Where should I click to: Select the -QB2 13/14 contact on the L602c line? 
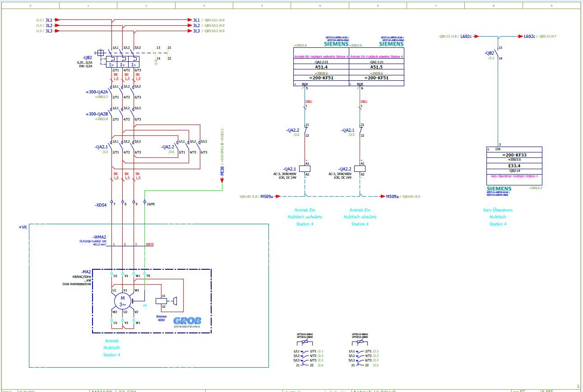pyautogui.click(x=497, y=53)
